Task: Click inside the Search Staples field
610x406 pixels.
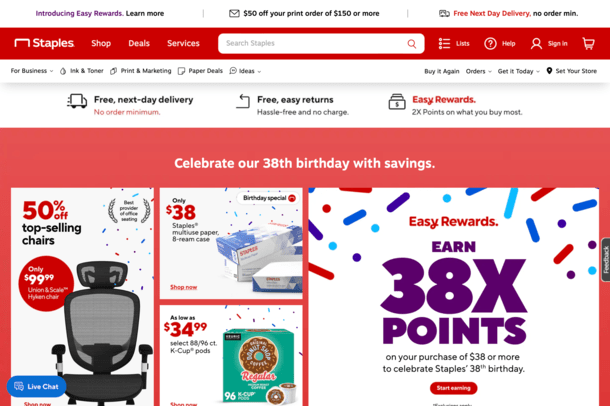Action: coord(313,44)
